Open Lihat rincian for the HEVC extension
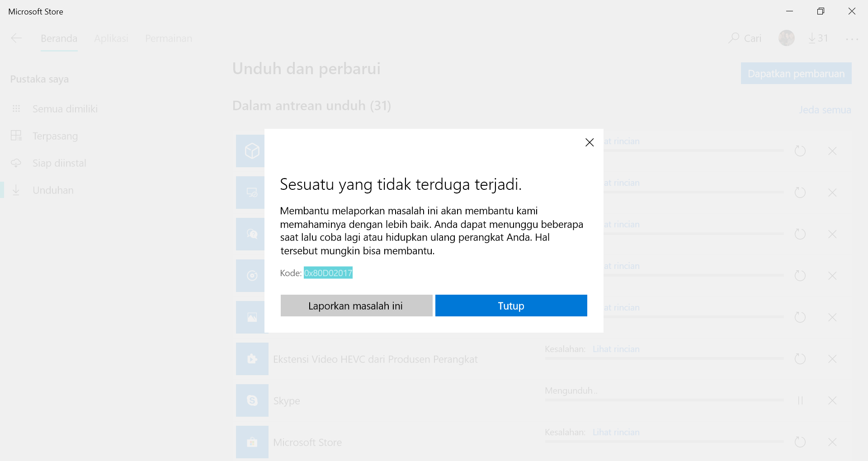Screen dimensions: 868x461 (x=616, y=349)
